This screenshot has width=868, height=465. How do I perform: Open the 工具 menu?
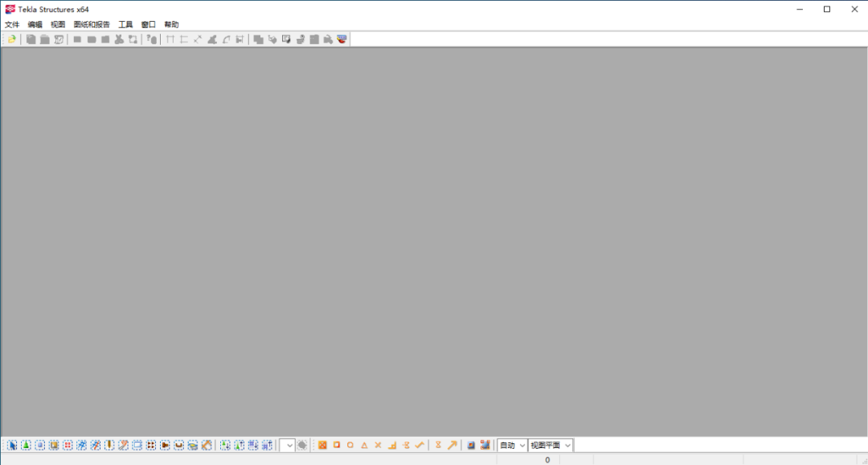click(x=125, y=24)
